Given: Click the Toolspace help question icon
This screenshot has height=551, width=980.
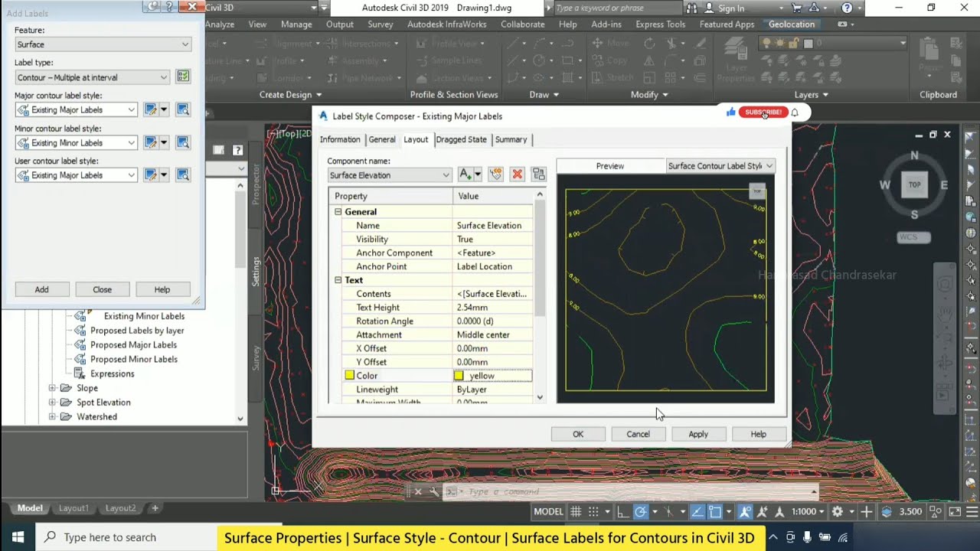Looking at the screenshot, I should point(237,150).
